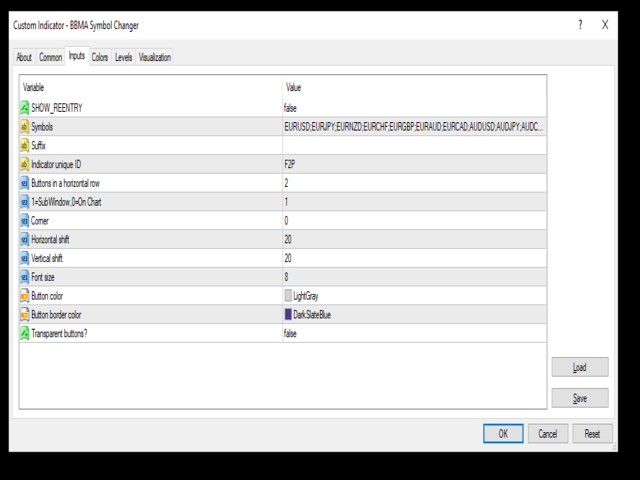Click the 1=SubWindow,0=On Chart value 1
Viewport: 640px width, 480px height.
(286, 202)
